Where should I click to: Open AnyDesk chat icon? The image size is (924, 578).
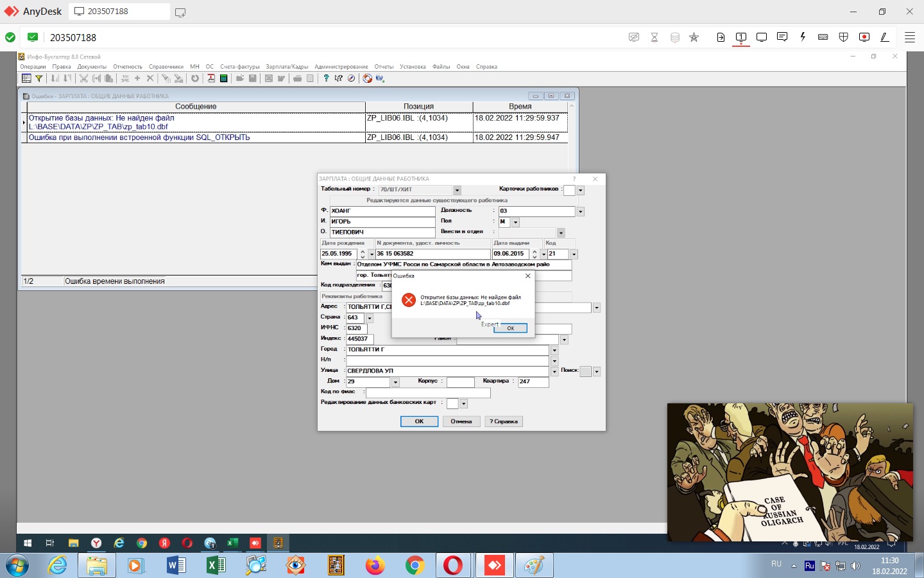[782, 37]
